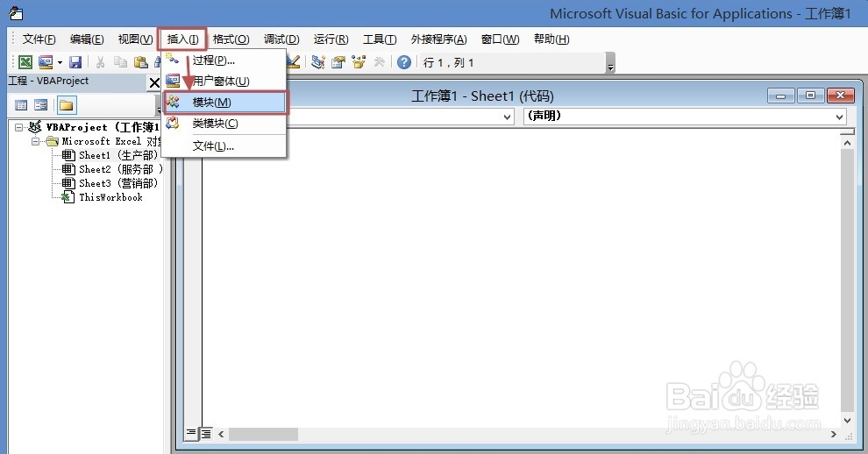
Task: Open the 工具(T) menu
Action: tap(380, 39)
